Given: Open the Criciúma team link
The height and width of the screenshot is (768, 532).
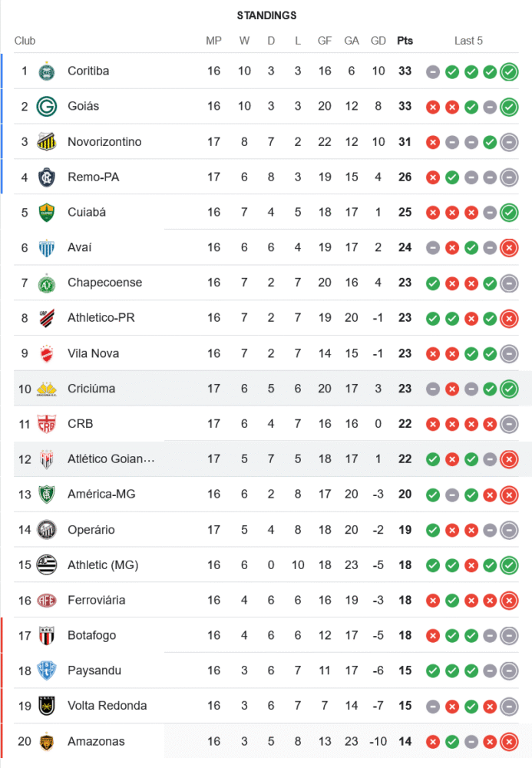Looking at the screenshot, I should pos(91,389).
